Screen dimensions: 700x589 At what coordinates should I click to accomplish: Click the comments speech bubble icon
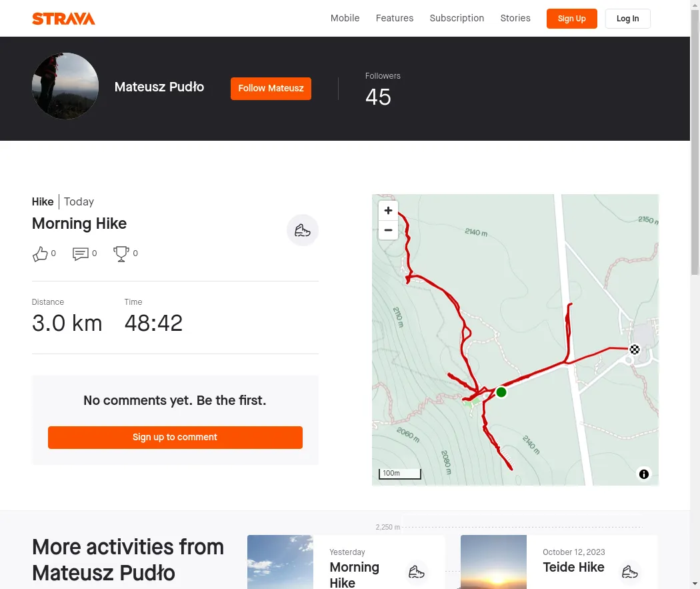tap(81, 253)
